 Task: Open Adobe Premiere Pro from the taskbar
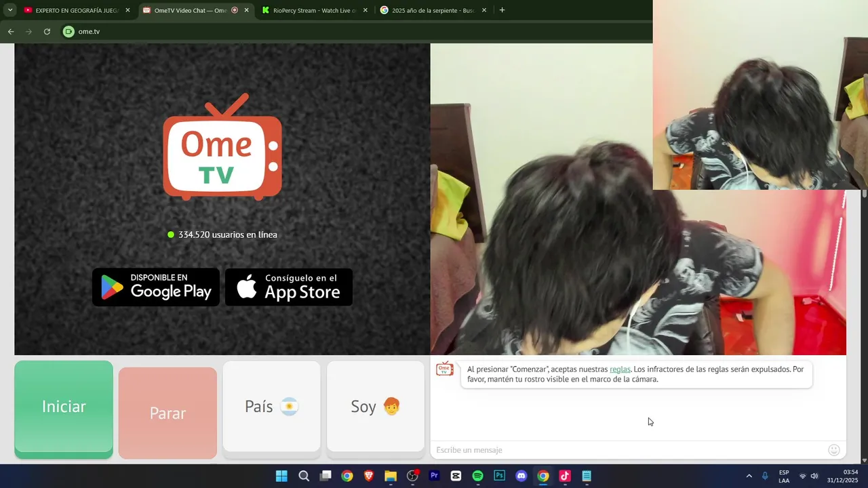434,476
